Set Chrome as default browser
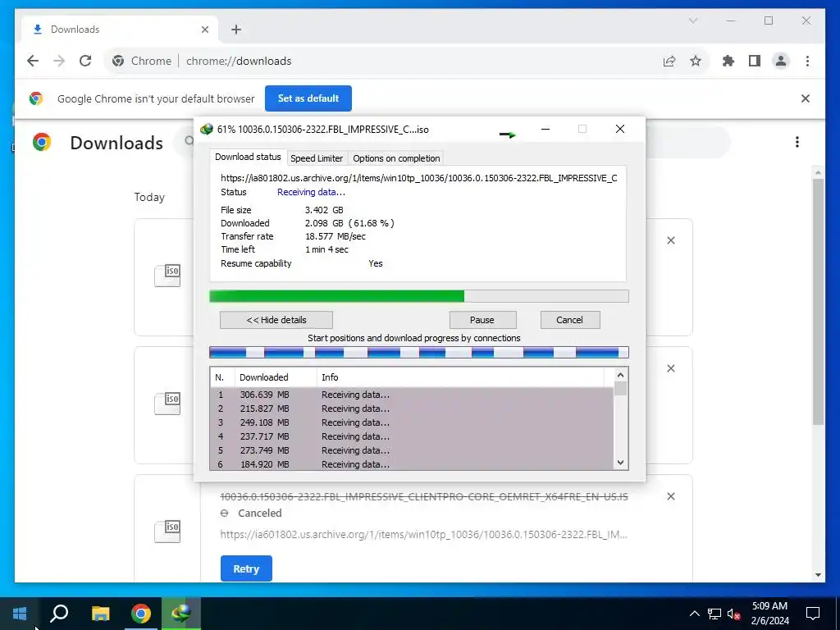 click(x=308, y=98)
